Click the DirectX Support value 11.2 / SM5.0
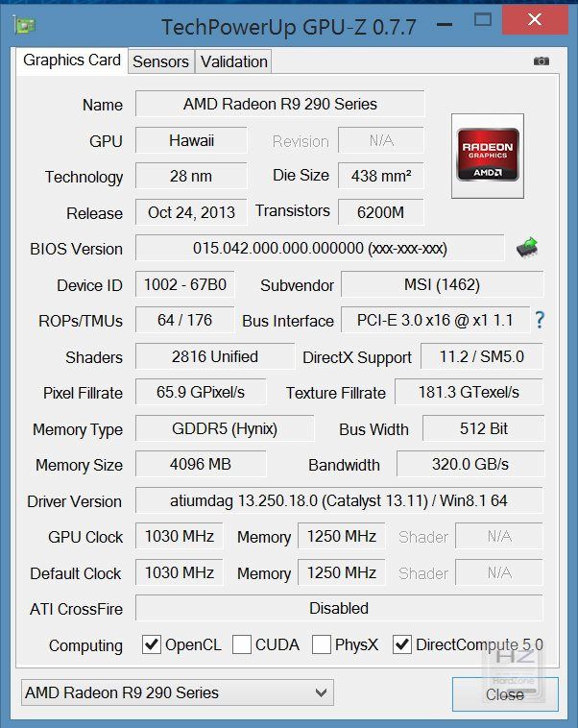Screen dimensions: 578x728 482,356
